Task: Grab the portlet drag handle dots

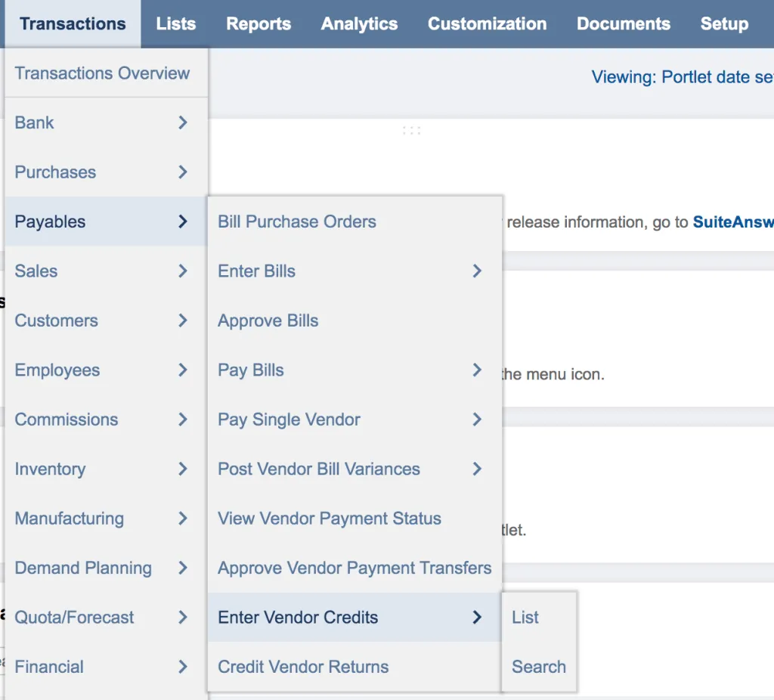Action: pos(411,130)
